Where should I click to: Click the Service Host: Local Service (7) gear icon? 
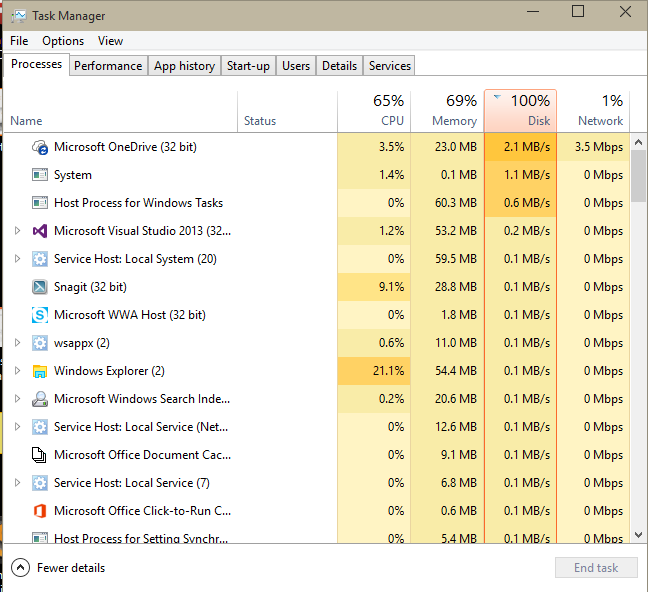coord(40,483)
